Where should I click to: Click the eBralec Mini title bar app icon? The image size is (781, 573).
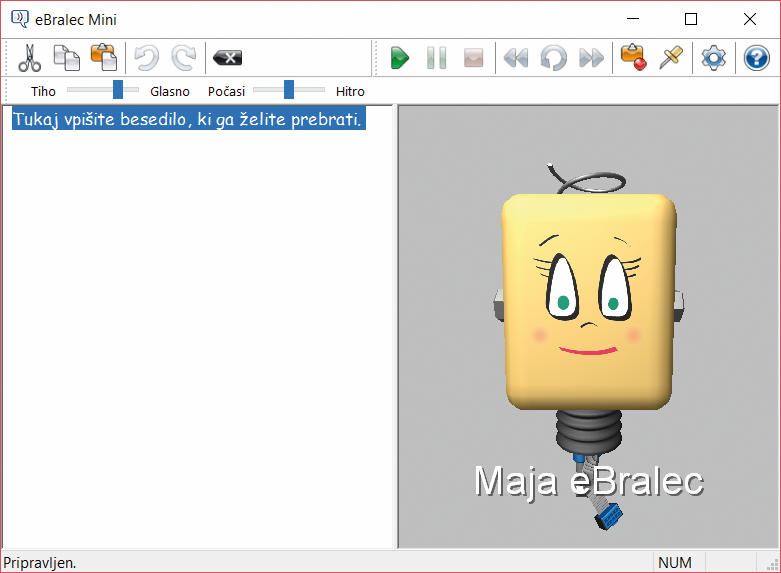(x=20, y=19)
